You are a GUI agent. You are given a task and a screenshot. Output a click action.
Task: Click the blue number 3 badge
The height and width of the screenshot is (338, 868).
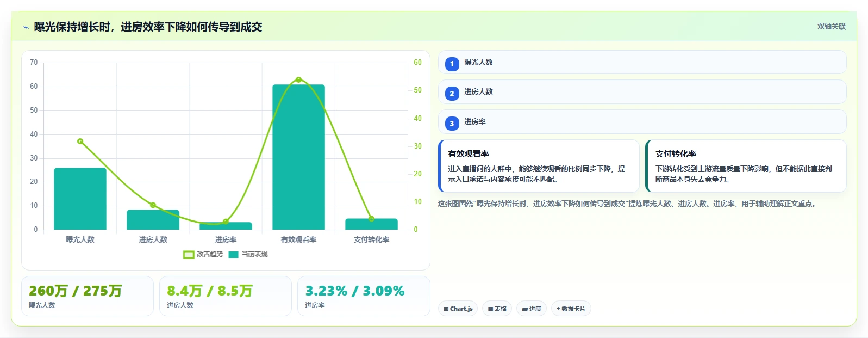[x=452, y=124]
